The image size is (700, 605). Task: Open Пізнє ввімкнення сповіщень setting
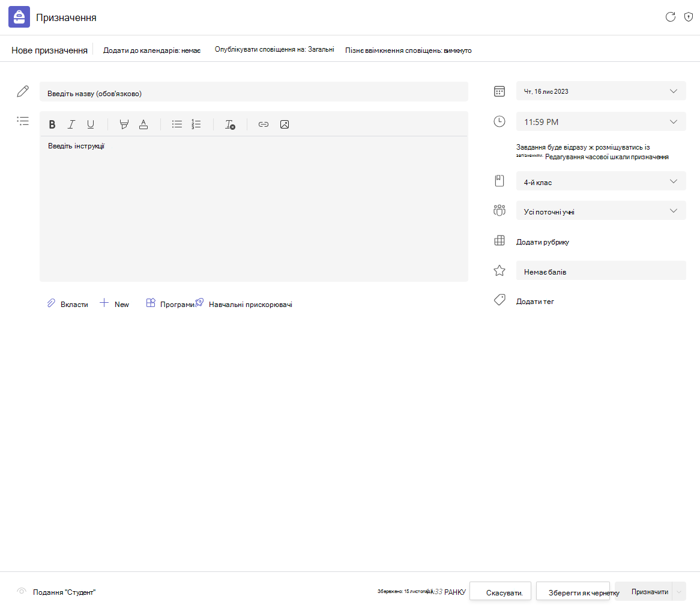tap(408, 50)
